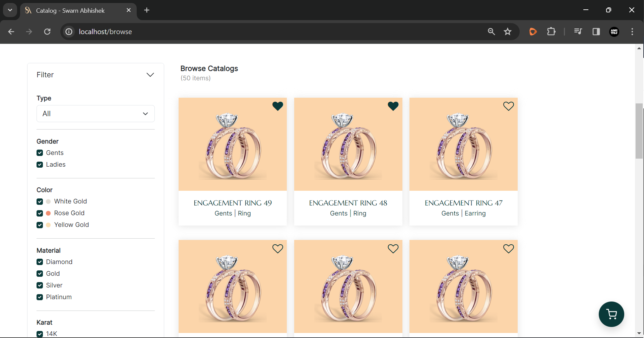This screenshot has height=338, width=644.
Task: Open media controls in browser toolbar
Action: click(x=578, y=32)
